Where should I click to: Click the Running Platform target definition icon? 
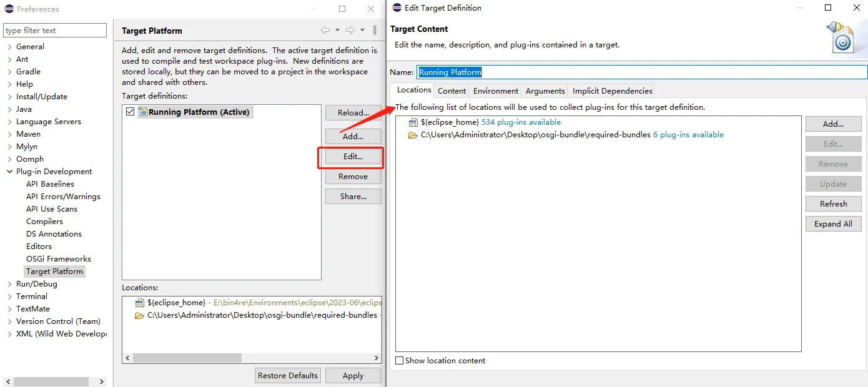click(142, 112)
